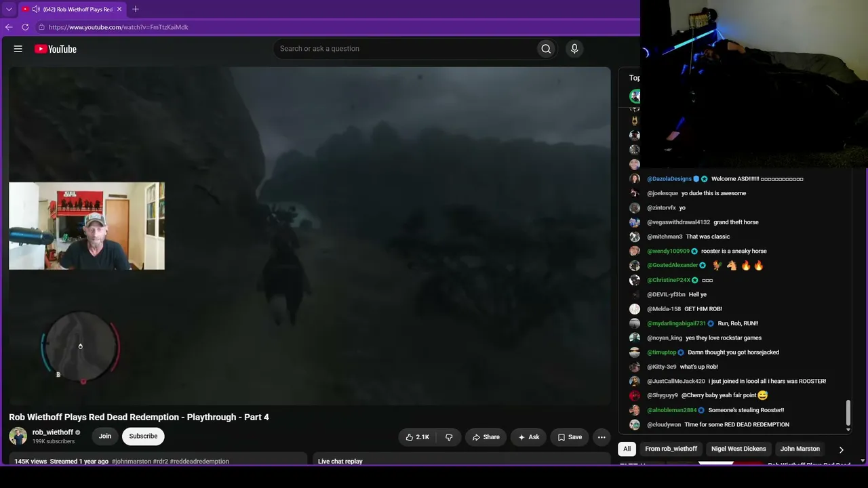Screen dimensions: 868x488
Task: Open @timuptop avatar in chat
Action: click(x=635, y=352)
